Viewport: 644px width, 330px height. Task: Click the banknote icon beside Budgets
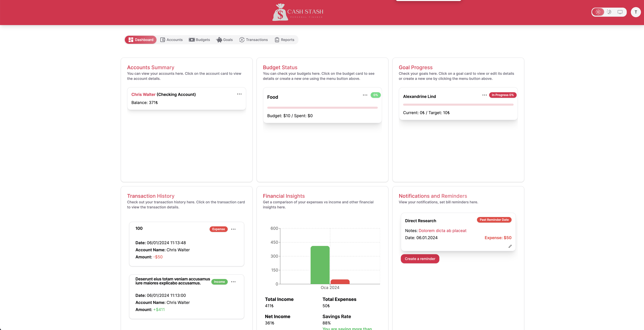pos(192,40)
